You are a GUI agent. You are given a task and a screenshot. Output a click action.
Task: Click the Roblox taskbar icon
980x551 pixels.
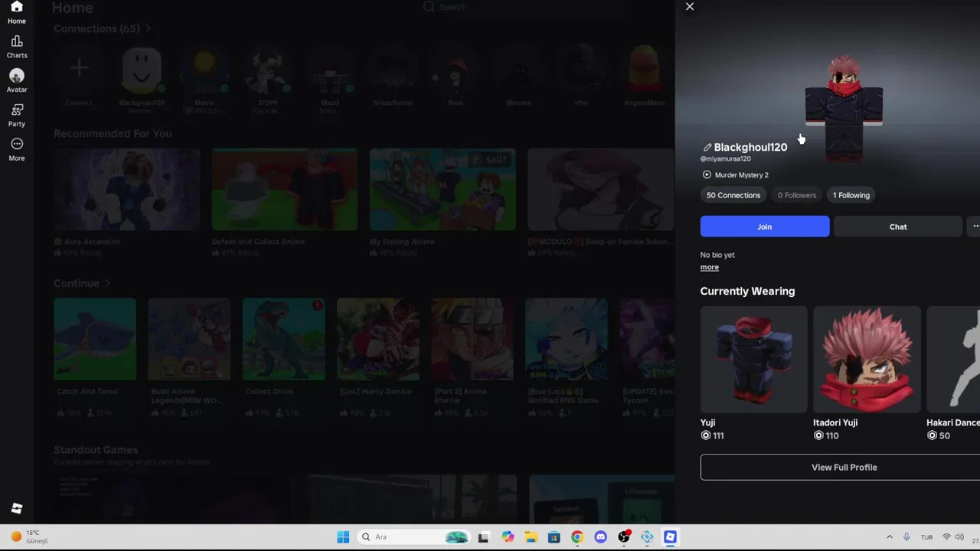coord(670,537)
